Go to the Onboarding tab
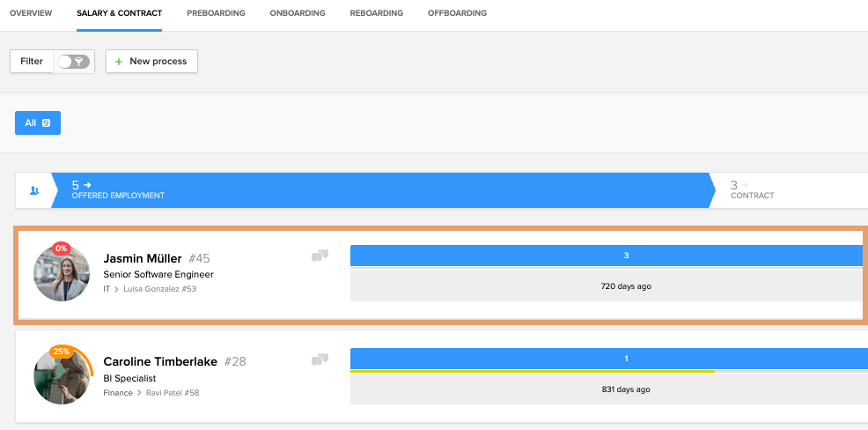868x430 pixels. [x=298, y=13]
